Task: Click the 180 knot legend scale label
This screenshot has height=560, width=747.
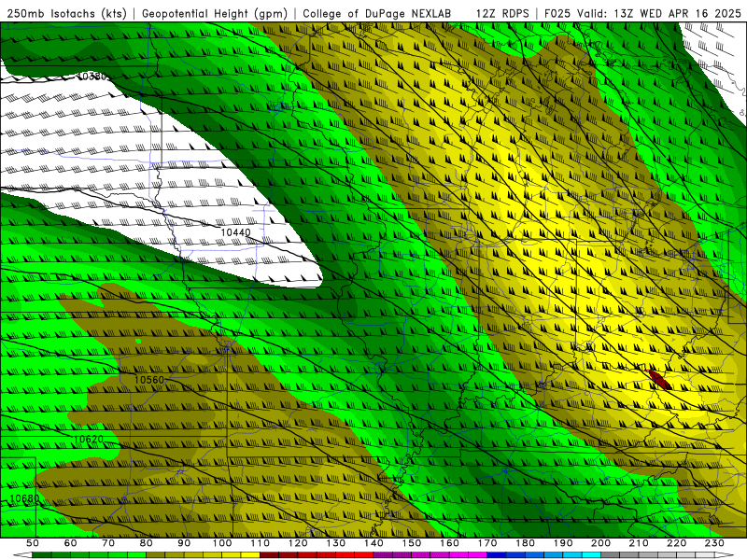Action: point(525,543)
